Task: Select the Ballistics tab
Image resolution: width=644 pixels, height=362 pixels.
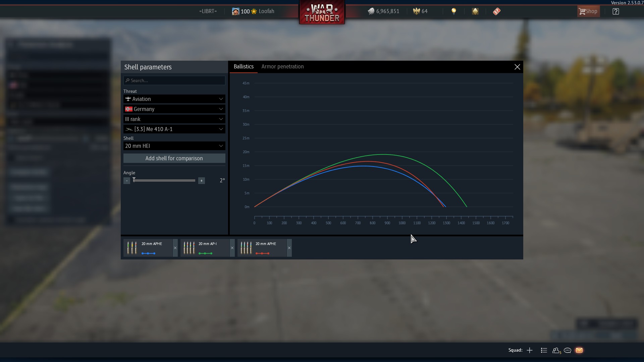Action: click(244, 67)
